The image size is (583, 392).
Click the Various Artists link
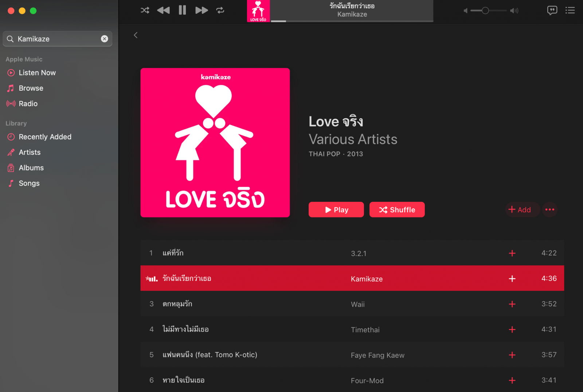353,140
